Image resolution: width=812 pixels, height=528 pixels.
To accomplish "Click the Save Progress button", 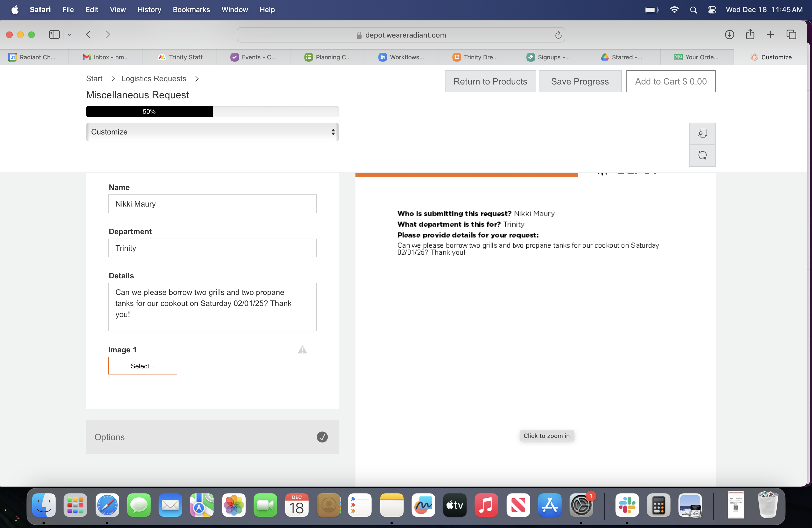I will tap(580, 81).
